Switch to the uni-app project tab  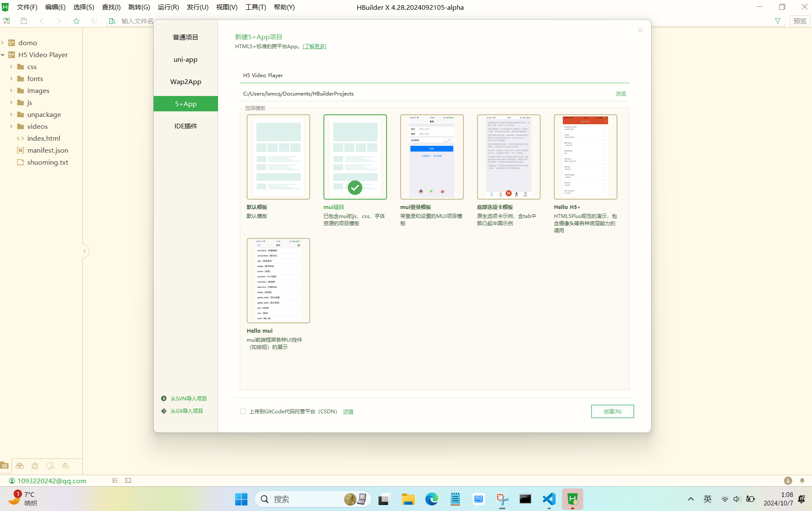tap(186, 60)
